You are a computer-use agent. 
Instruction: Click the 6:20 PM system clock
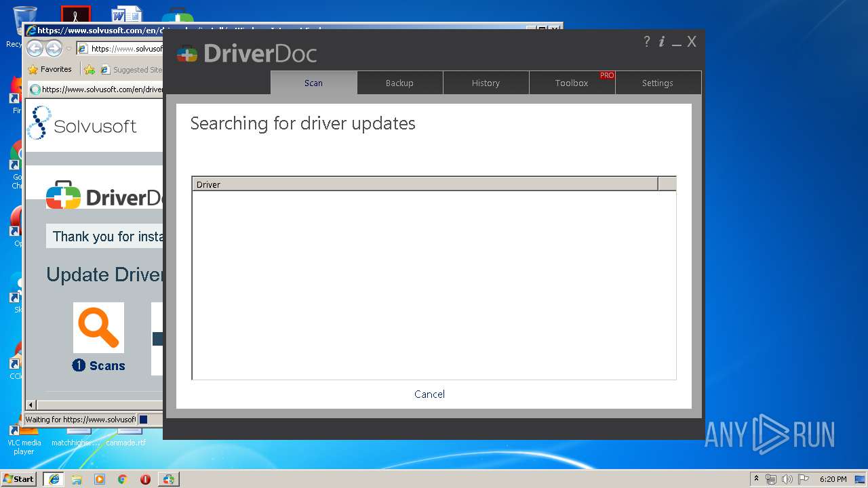tap(833, 479)
